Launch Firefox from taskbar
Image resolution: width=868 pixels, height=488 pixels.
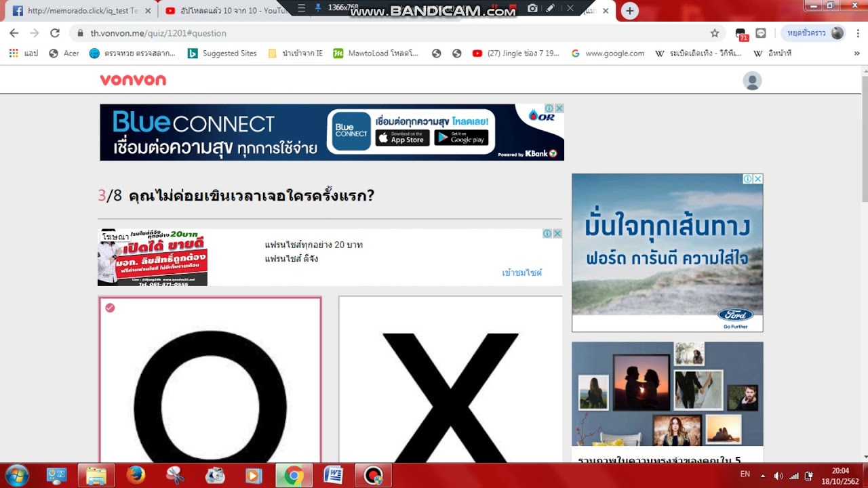(136, 476)
